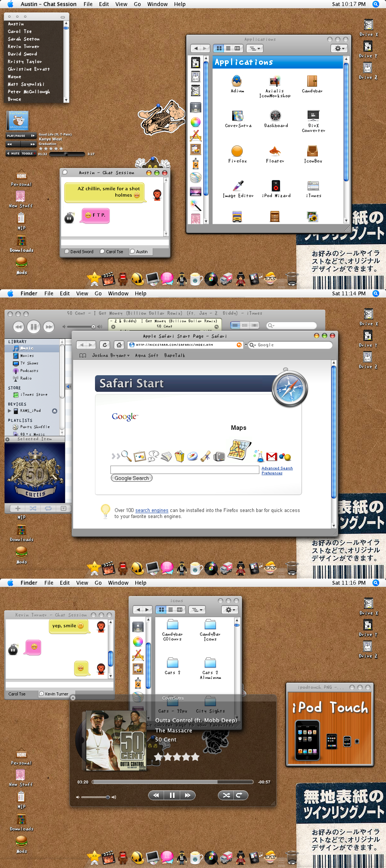Toggle PLAY/PAUSE on the Kanye West widget
Screen dimensions: 386x868
(21, 136)
